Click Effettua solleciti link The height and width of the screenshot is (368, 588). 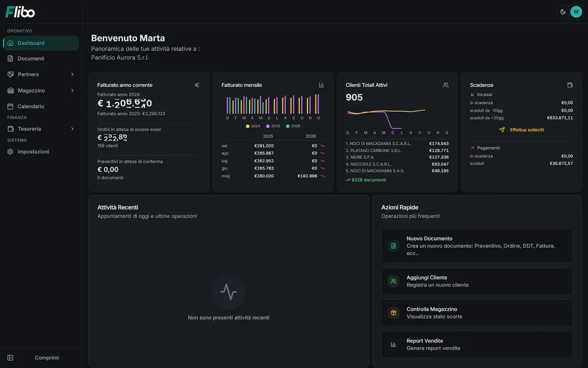tap(521, 130)
